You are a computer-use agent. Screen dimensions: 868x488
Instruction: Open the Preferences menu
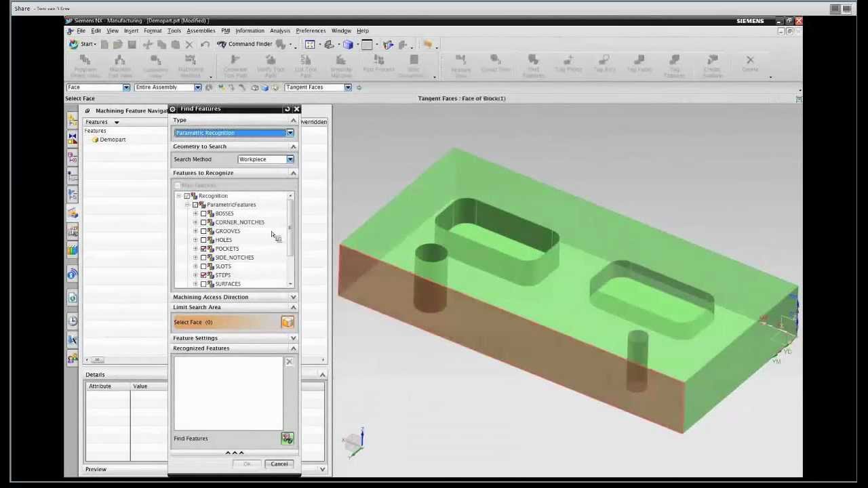tap(311, 30)
